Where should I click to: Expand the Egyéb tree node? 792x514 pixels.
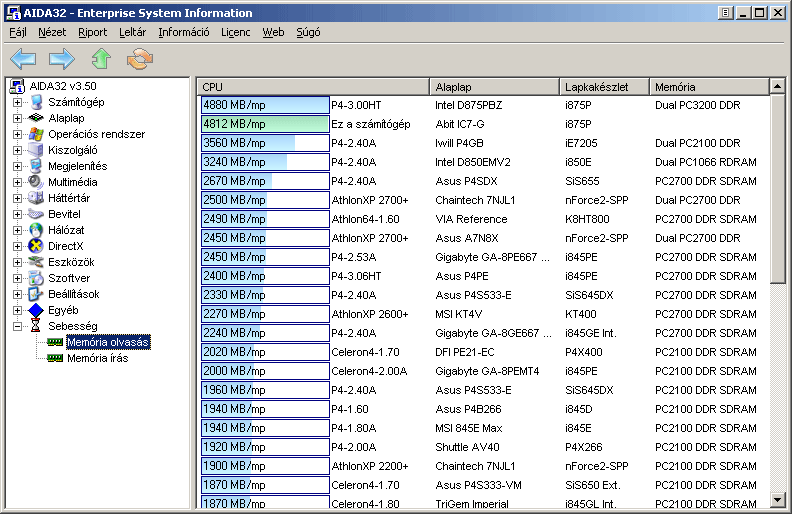click(17, 310)
